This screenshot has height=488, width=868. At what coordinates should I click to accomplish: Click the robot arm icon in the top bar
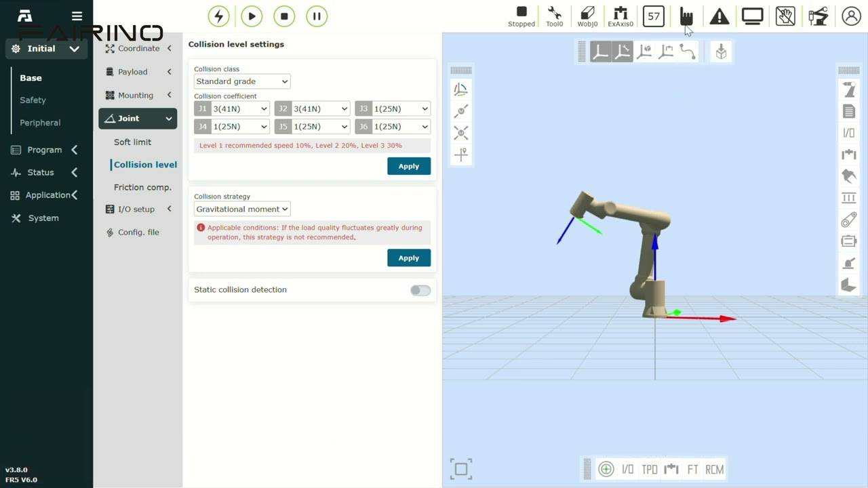(x=818, y=16)
